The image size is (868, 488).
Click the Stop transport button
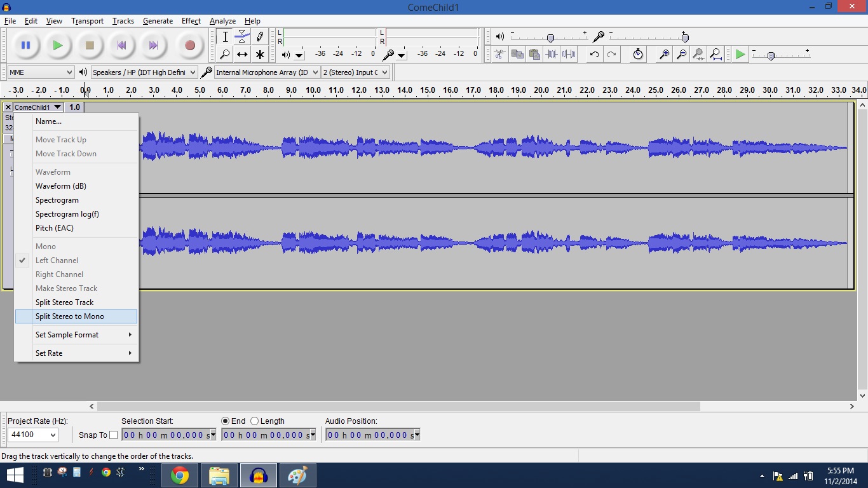pyautogui.click(x=90, y=45)
